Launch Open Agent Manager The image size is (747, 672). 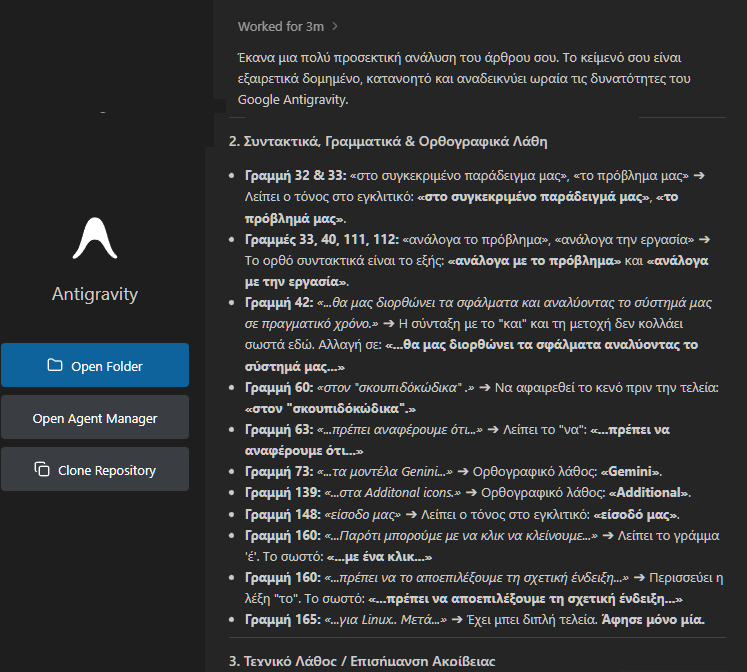[95, 418]
